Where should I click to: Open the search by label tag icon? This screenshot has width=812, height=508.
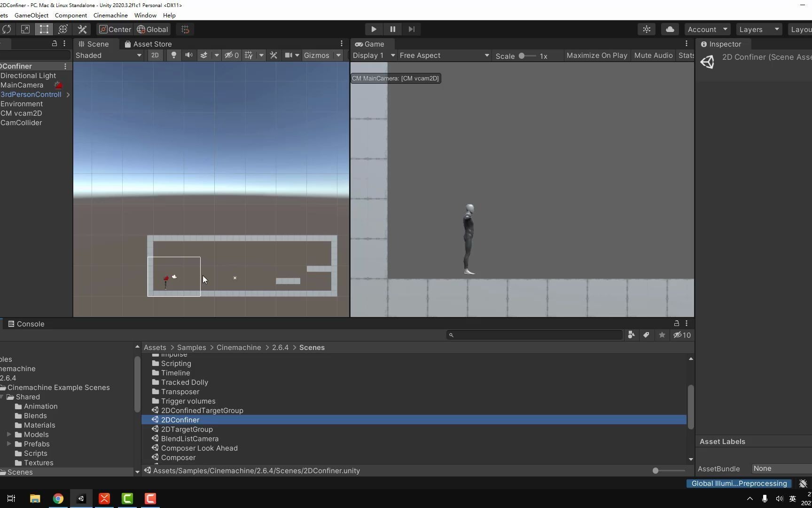(x=646, y=335)
